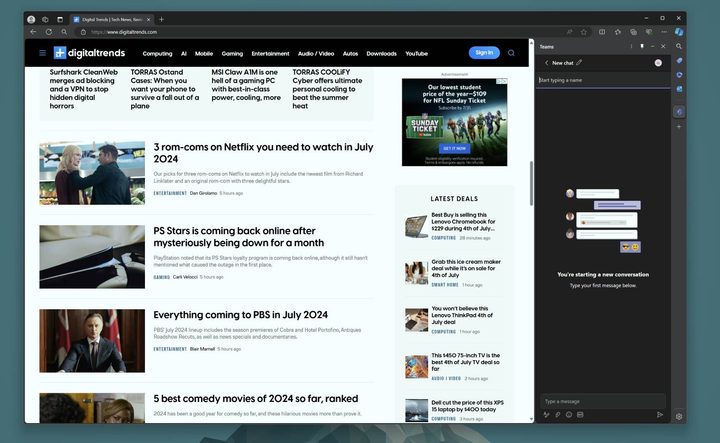The width and height of the screenshot is (720, 443).
Task: Open the emoji picker in Teams
Action: [x=569, y=415]
